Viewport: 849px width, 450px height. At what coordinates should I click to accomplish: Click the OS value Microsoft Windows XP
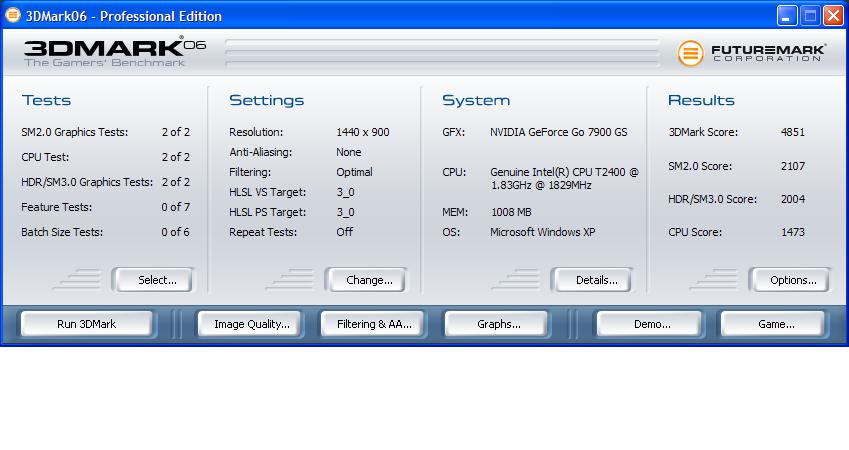[543, 232]
